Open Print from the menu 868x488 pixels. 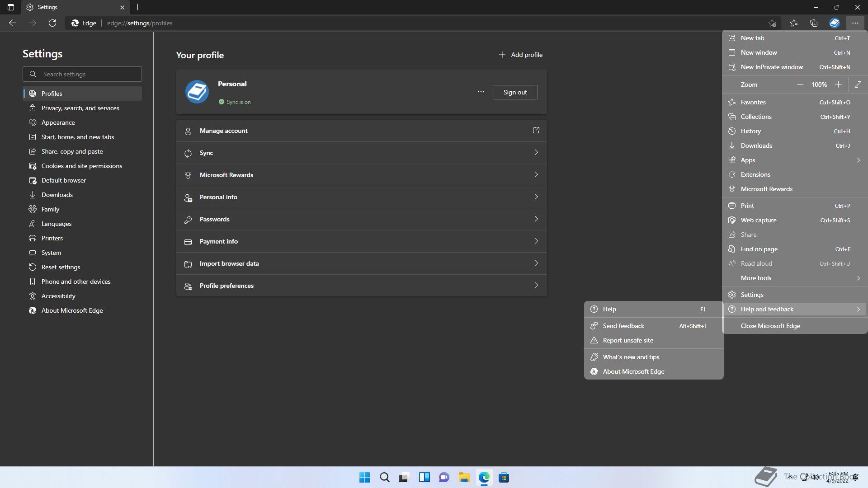click(795, 206)
